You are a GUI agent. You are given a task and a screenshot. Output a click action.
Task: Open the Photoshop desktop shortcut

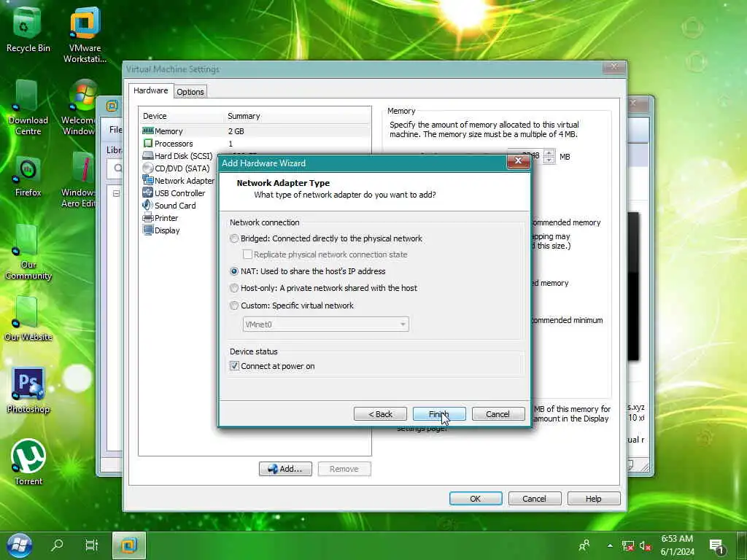[28, 391]
